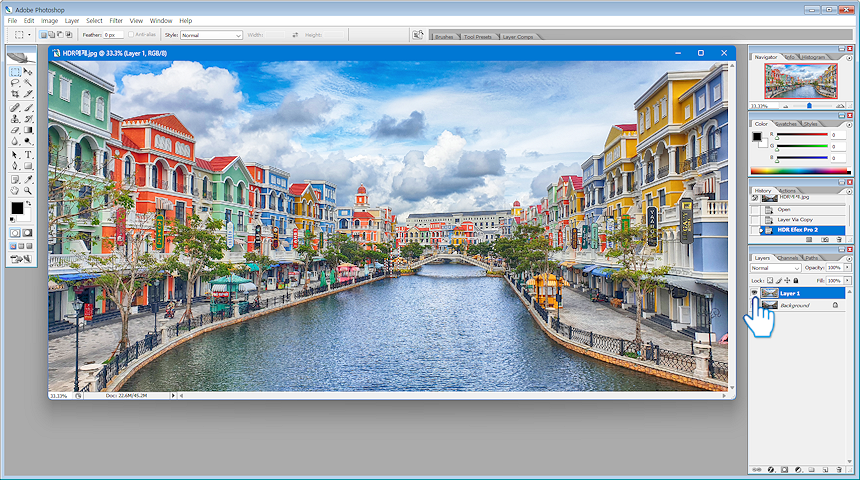The image size is (860, 480).
Task: Select the Path Selection tool
Action: [15, 155]
